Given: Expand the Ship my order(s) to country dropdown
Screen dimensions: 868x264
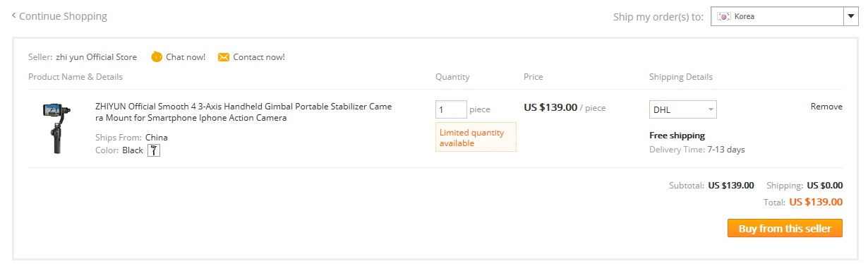Looking at the screenshot, I should [x=785, y=16].
